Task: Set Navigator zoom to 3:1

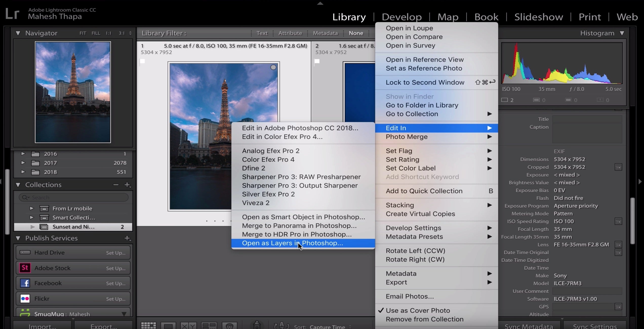Action: [122, 33]
